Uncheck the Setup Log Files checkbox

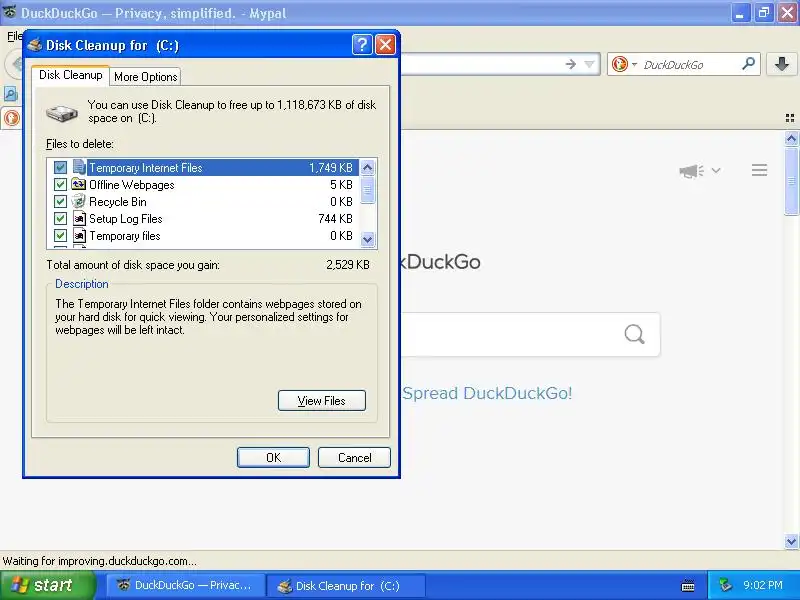click(x=60, y=219)
